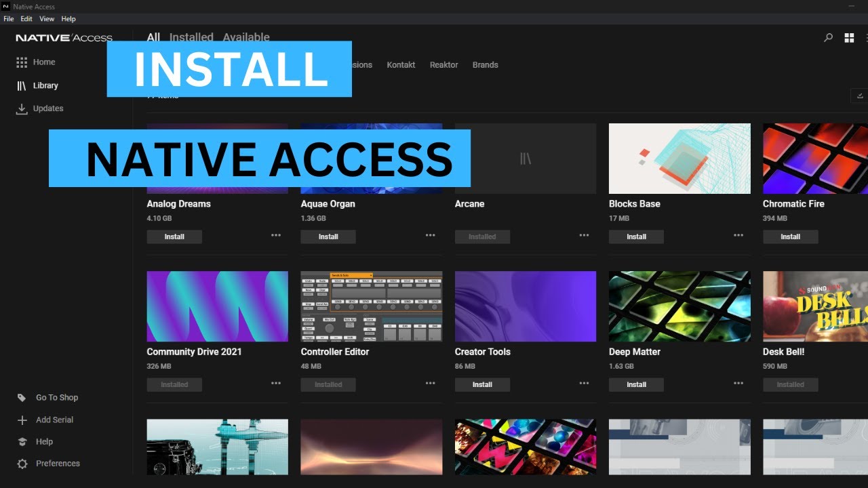Click the search magnifier icon
This screenshot has height=488, width=868.
pos(828,38)
